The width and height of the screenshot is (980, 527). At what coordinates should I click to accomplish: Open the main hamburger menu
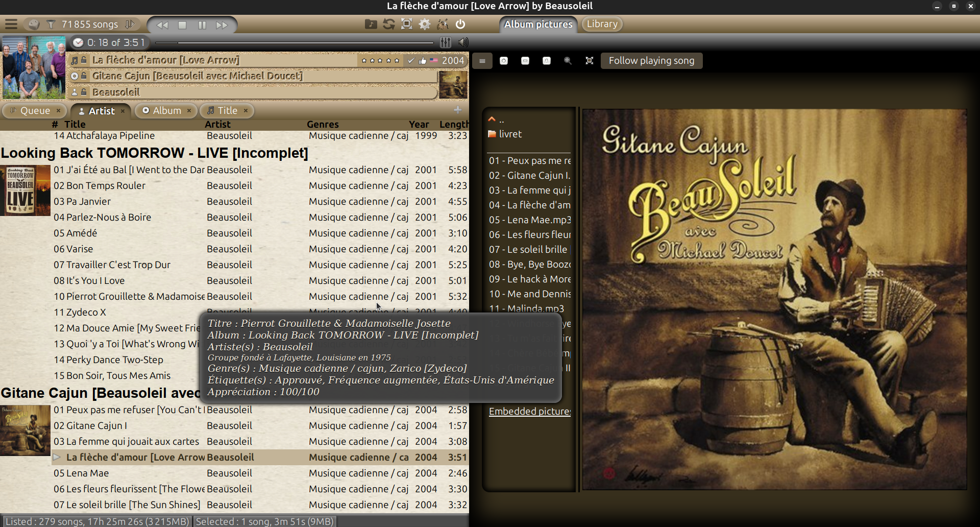[x=11, y=24]
